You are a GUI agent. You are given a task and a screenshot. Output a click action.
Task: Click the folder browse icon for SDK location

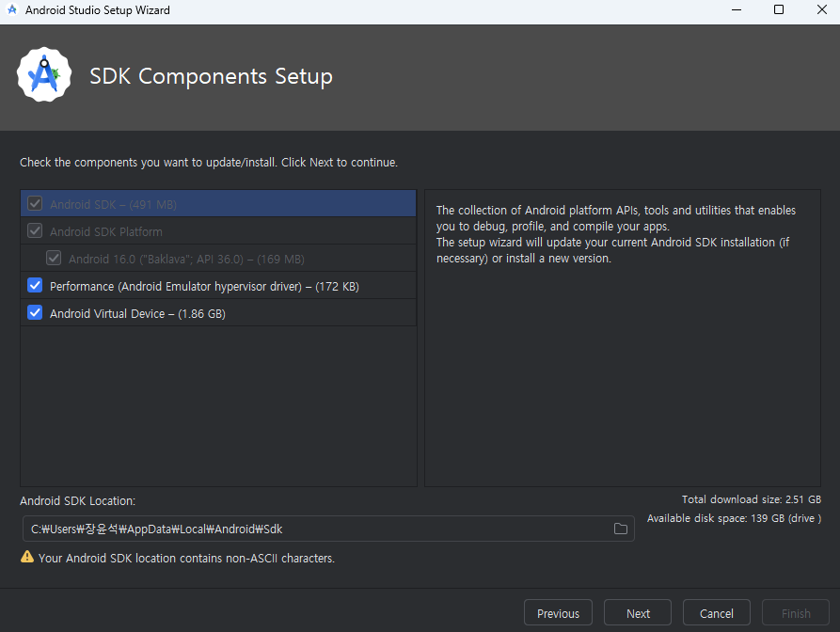620,529
